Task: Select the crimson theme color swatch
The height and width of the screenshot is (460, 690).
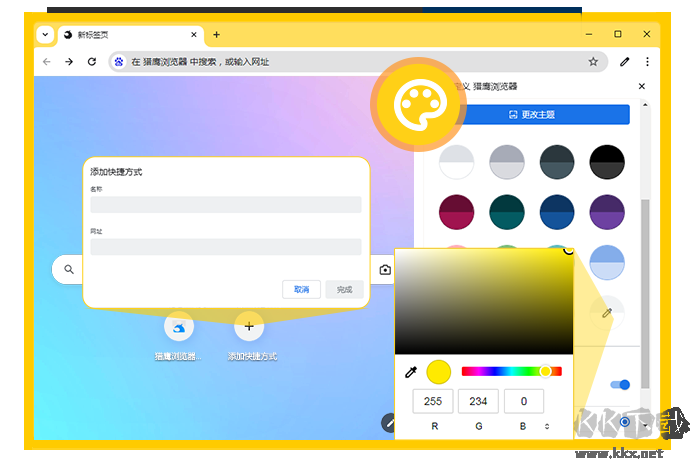Action: [456, 212]
